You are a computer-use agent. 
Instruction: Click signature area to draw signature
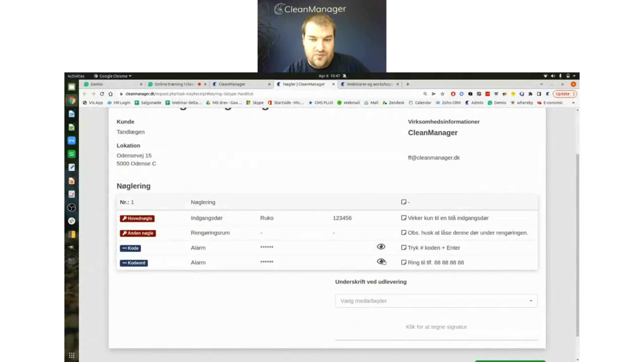coord(436,327)
